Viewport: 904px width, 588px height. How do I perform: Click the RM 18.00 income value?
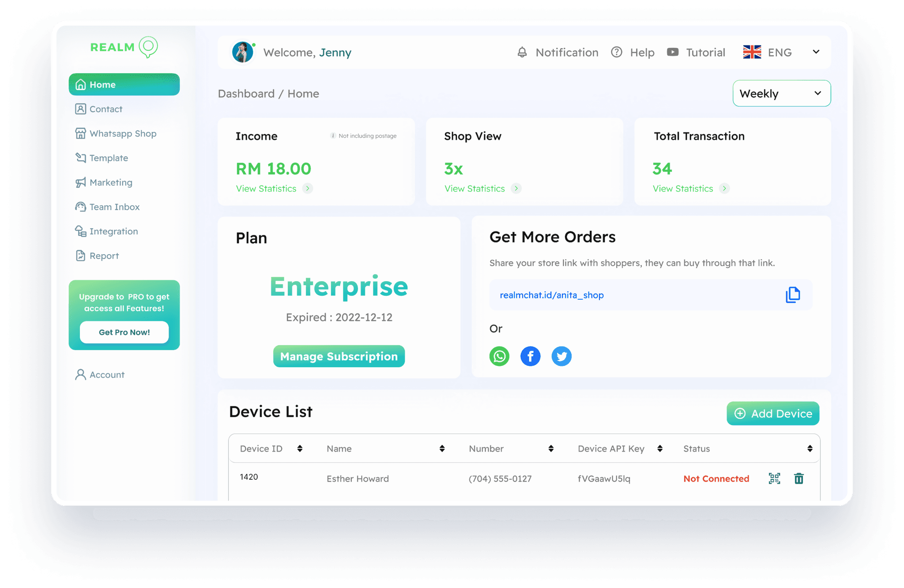point(273,169)
